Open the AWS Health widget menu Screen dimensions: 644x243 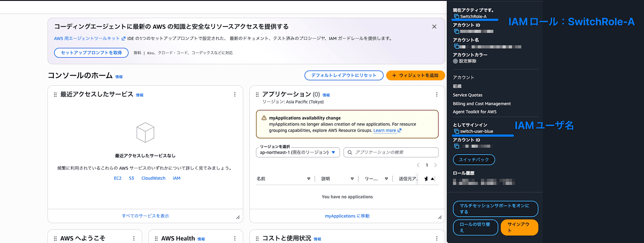coord(235,238)
